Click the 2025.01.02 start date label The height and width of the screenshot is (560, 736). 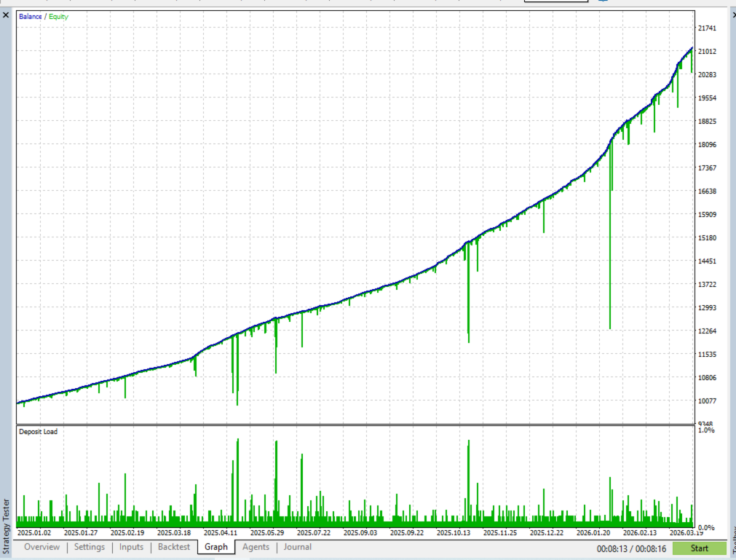pyautogui.click(x=33, y=533)
